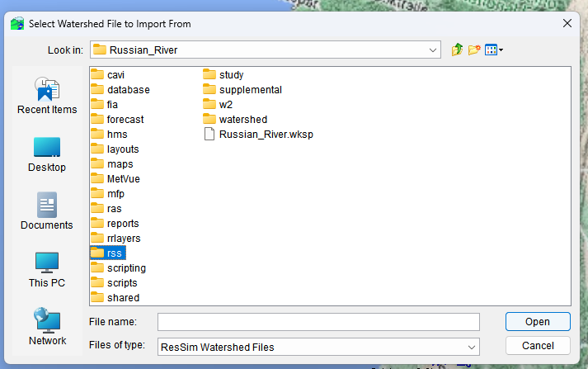
Task: Expand the Look in dropdown
Action: coord(433,50)
